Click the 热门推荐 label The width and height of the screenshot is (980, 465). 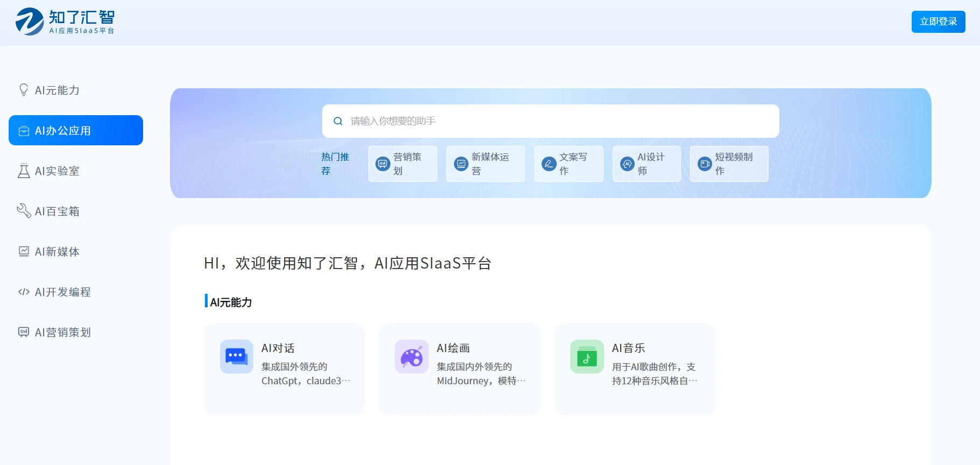tap(335, 164)
